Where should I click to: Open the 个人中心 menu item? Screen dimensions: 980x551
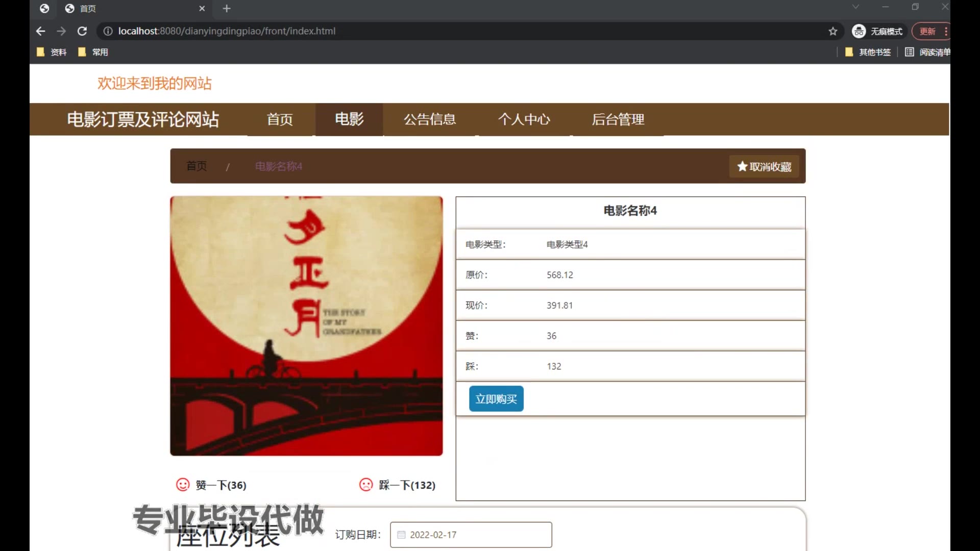click(524, 119)
